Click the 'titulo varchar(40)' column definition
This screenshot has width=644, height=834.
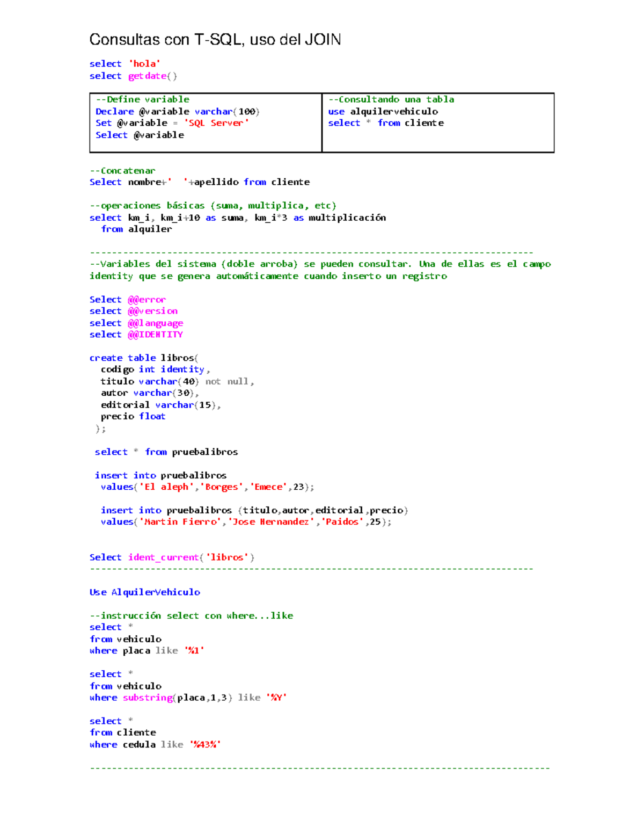149,381
